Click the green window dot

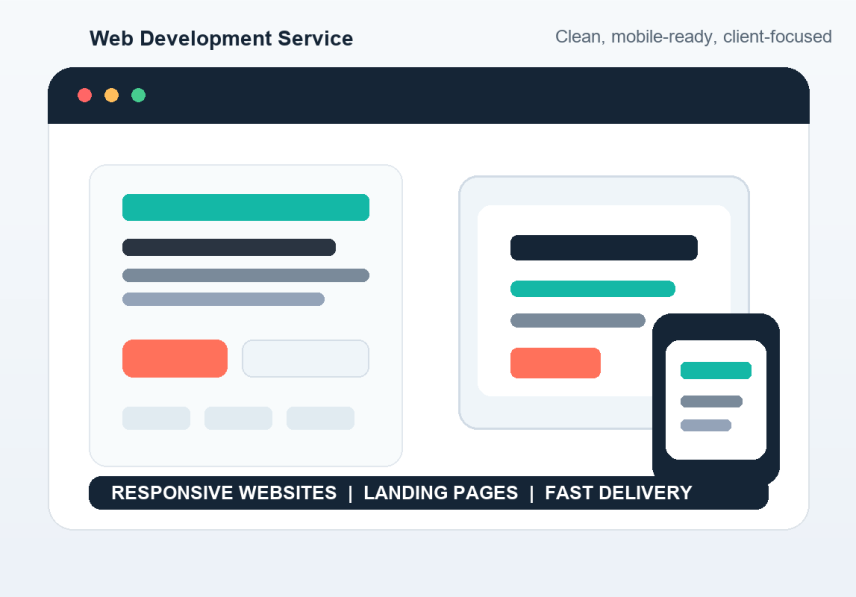(139, 95)
